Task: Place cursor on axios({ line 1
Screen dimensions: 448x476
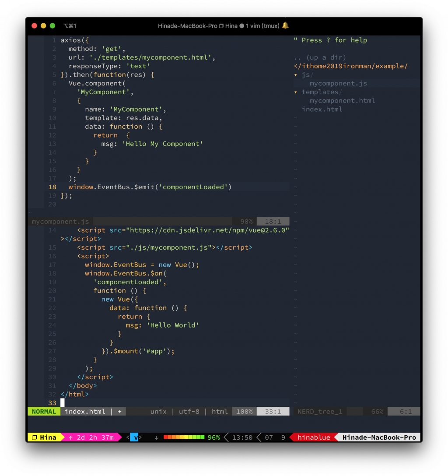Action: tap(75, 40)
